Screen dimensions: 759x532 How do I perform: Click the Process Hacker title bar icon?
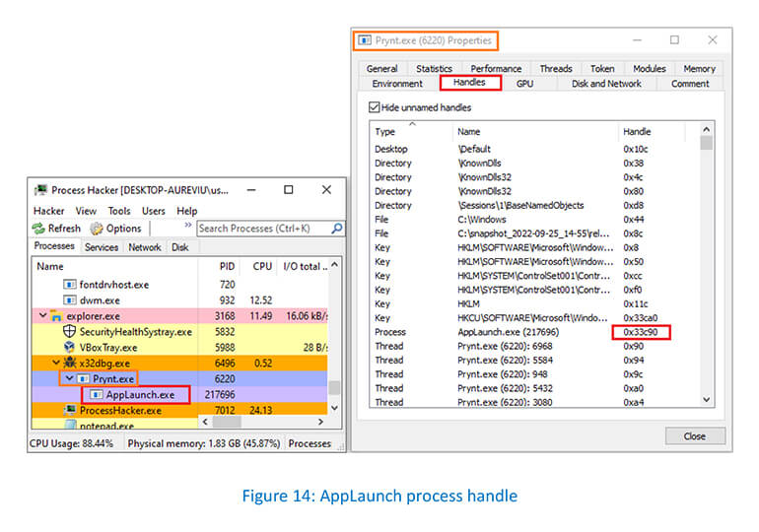tap(41, 190)
